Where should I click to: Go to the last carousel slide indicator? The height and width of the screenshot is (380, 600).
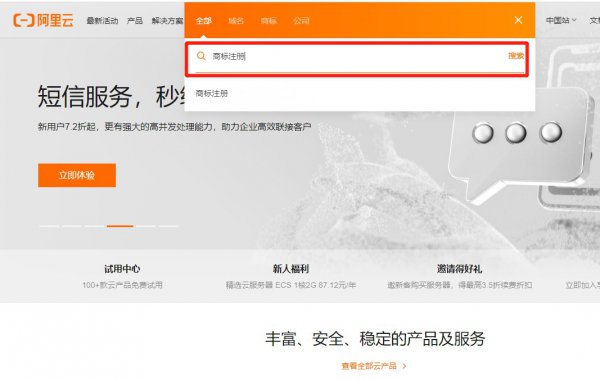[169, 226]
